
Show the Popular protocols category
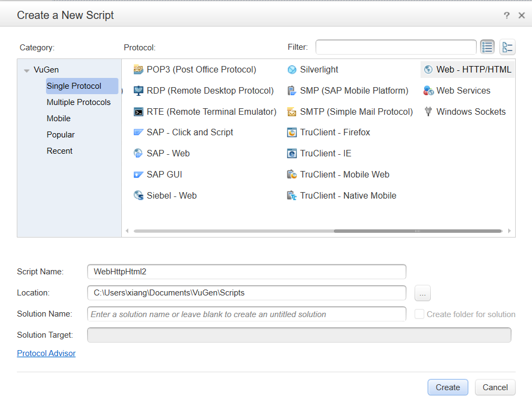click(61, 135)
